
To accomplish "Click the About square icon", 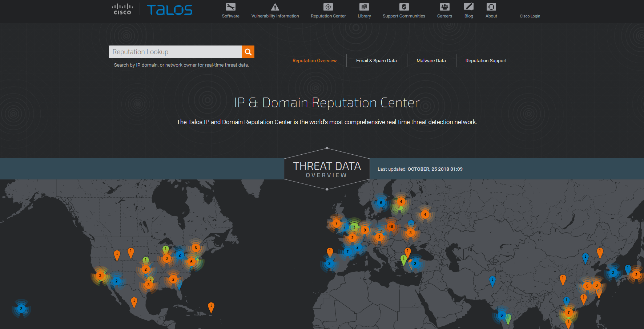I will (x=491, y=7).
